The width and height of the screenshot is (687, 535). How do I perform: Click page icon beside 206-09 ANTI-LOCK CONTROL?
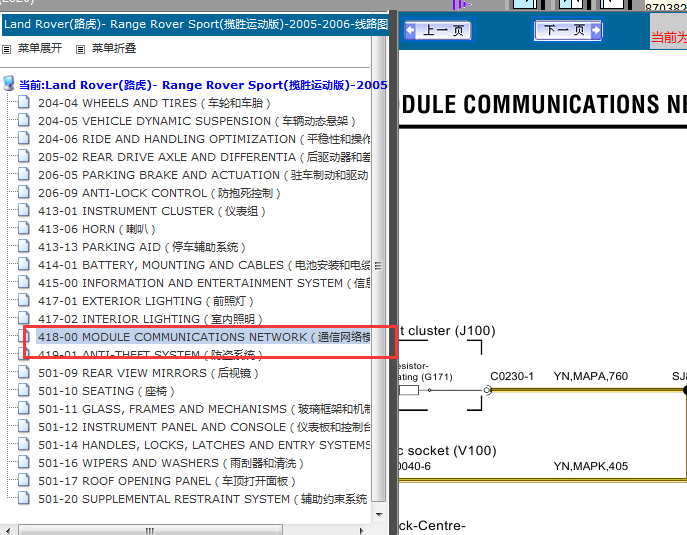tap(24, 192)
